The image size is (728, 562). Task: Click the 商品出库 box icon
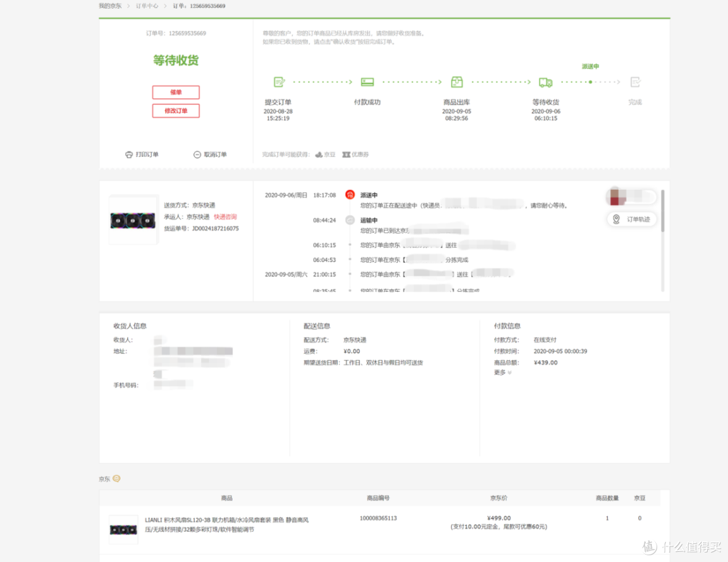click(x=457, y=82)
